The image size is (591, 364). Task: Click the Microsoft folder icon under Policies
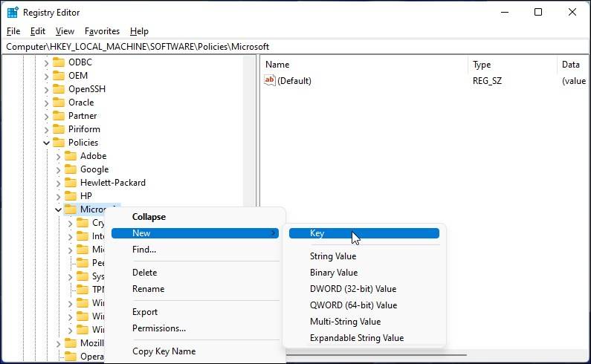coord(71,209)
